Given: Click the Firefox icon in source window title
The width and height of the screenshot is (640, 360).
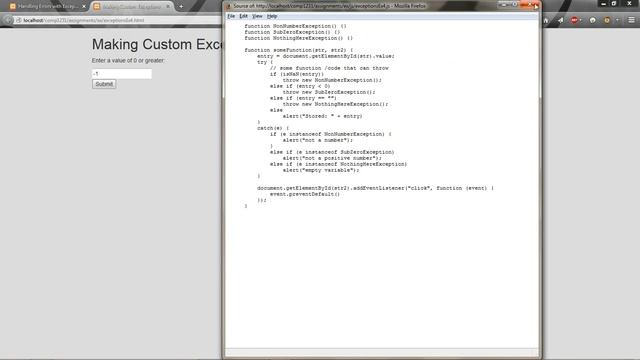Looking at the screenshot, I should 229,6.
